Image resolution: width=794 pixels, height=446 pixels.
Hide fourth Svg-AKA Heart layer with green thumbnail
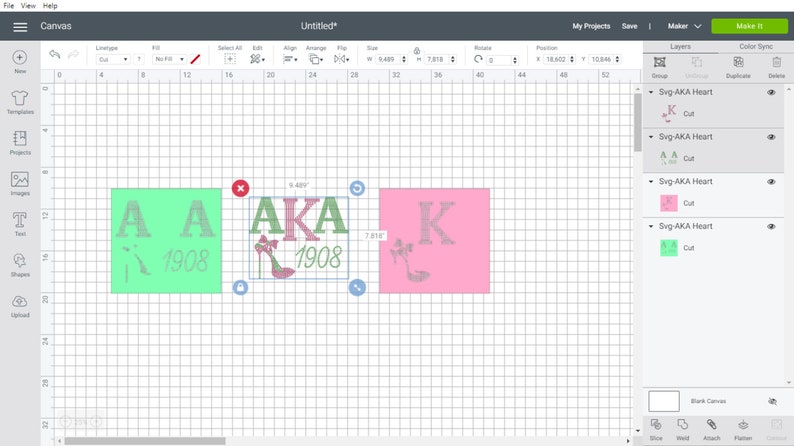coord(771,226)
